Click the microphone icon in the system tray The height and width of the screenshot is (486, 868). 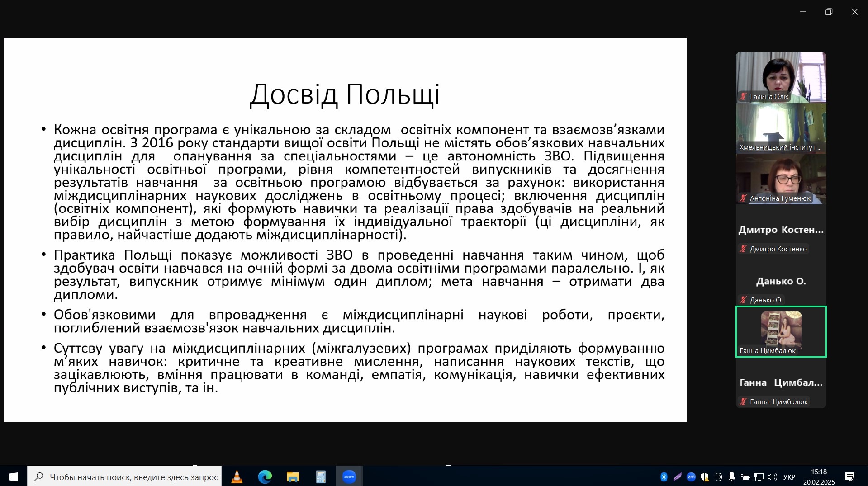point(731,477)
